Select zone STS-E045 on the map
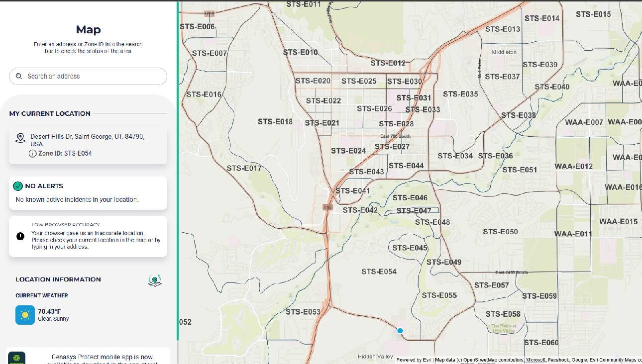642x364 pixels. [x=410, y=248]
